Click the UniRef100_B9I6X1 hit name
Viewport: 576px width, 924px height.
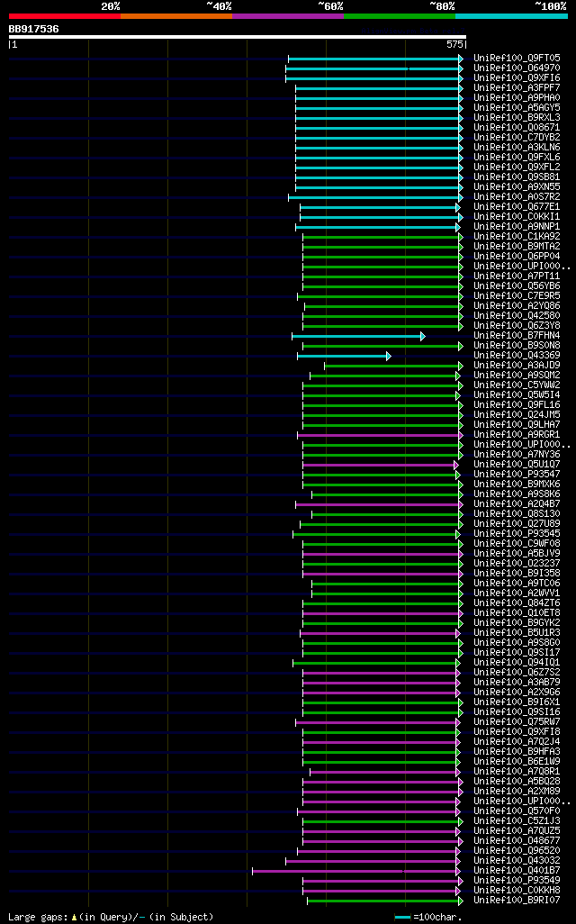pos(517,702)
